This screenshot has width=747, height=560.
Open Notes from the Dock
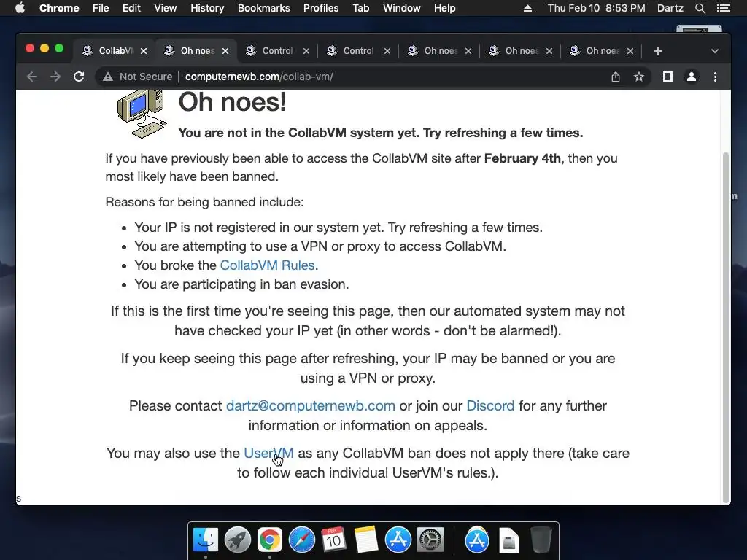click(x=366, y=540)
